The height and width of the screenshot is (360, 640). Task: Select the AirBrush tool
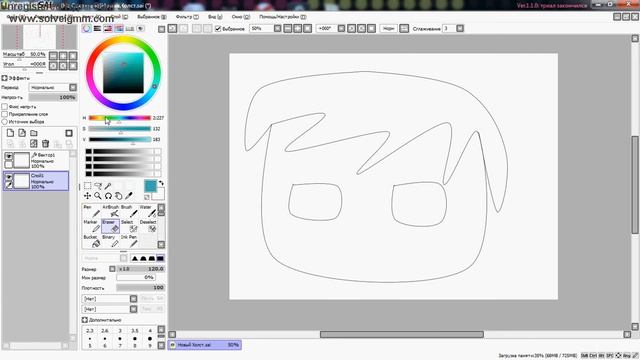coord(110,211)
